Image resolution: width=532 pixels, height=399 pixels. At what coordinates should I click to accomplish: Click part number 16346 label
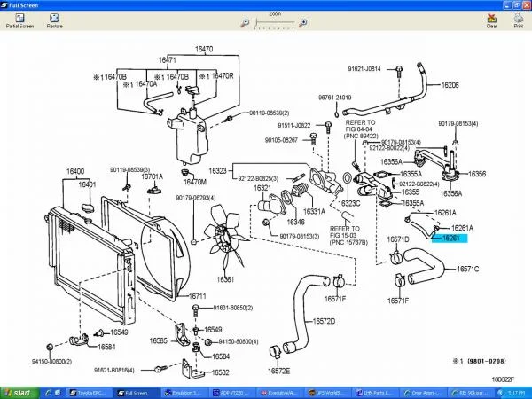pyautogui.click(x=295, y=222)
